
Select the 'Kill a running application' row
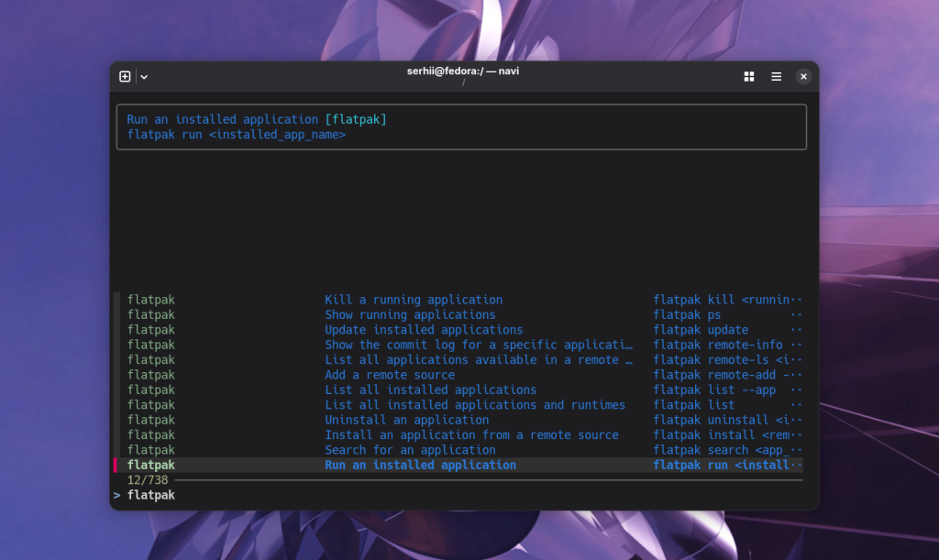click(x=458, y=300)
